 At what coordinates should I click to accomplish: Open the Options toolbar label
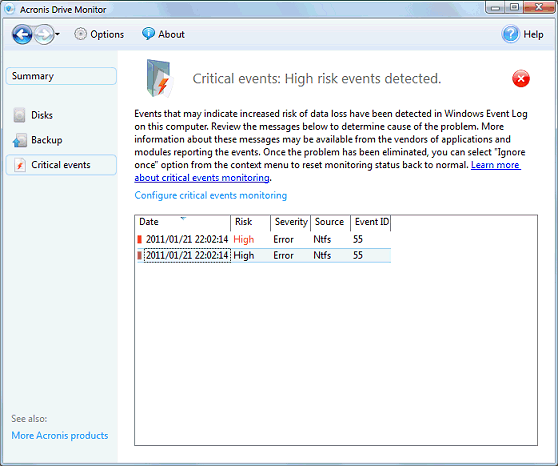click(107, 35)
